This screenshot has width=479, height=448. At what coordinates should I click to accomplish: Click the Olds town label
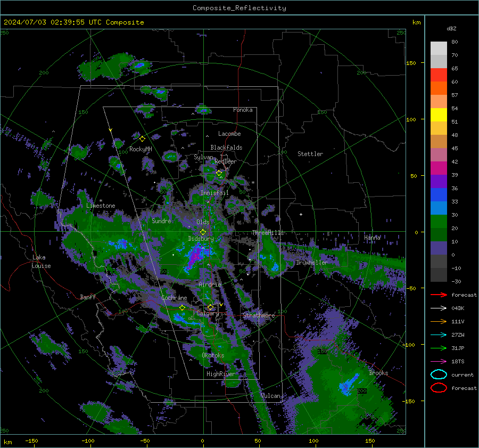[x=203, y=222]
